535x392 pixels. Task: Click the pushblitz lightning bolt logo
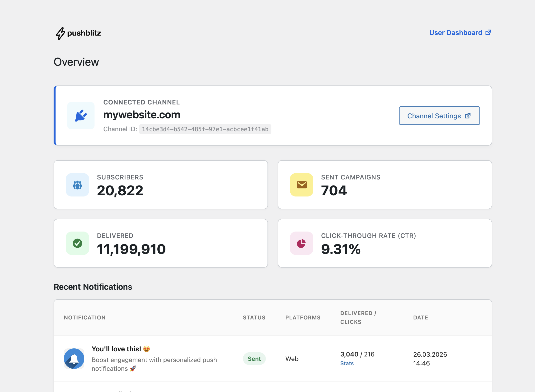pos(60,33)
